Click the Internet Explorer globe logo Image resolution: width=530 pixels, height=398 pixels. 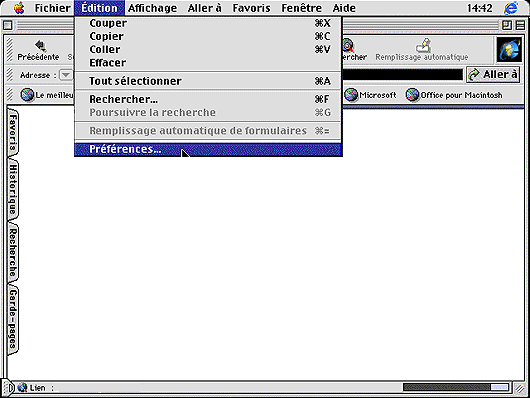tap(509, 50)
